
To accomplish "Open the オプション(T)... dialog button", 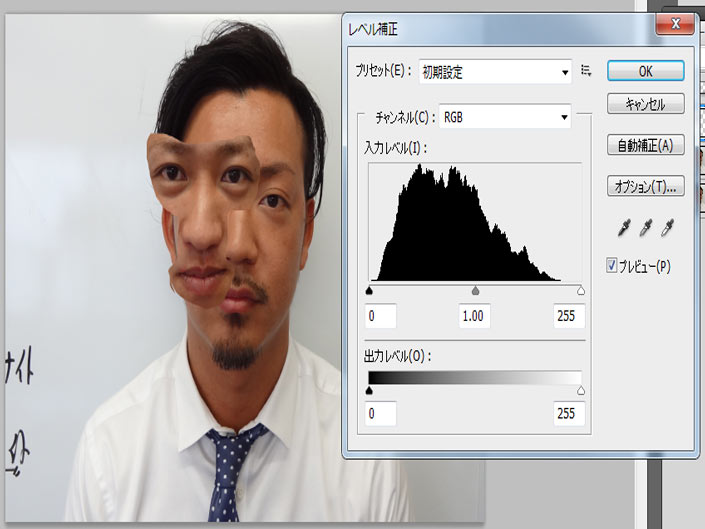I will [646, 186].
